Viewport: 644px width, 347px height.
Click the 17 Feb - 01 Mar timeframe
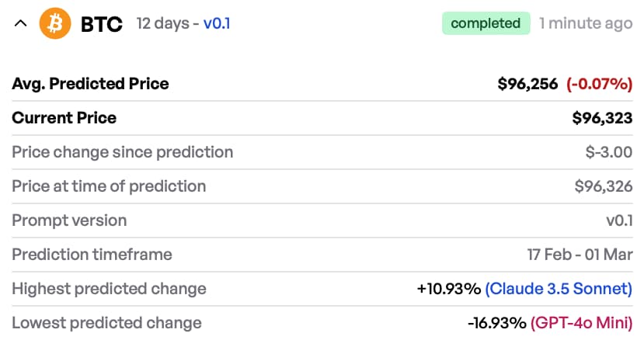click(580, 255)
